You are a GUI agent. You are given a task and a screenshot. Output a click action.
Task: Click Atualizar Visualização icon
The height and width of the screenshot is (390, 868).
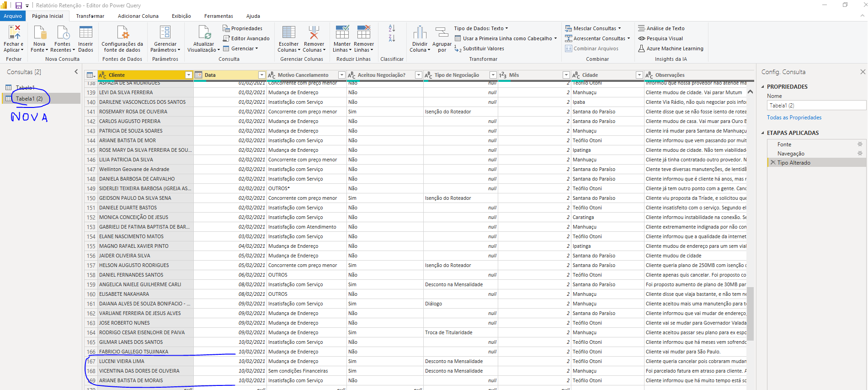[x=204, y=32]
